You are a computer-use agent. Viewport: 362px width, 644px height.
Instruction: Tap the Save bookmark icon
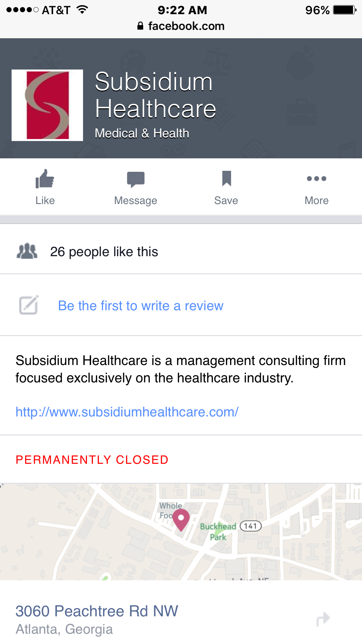click(x=227, y=179)
